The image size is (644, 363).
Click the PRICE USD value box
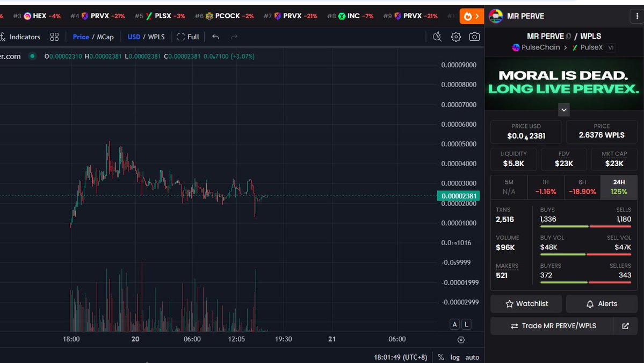coord(526,132)
